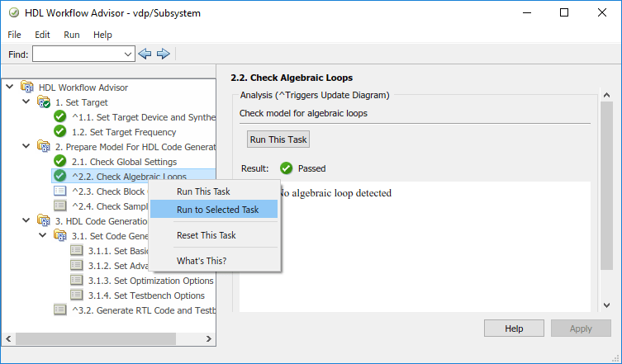Select Reset This Task in context menu
The height and width of the screenshot is (364, 622).
point(206,235)
